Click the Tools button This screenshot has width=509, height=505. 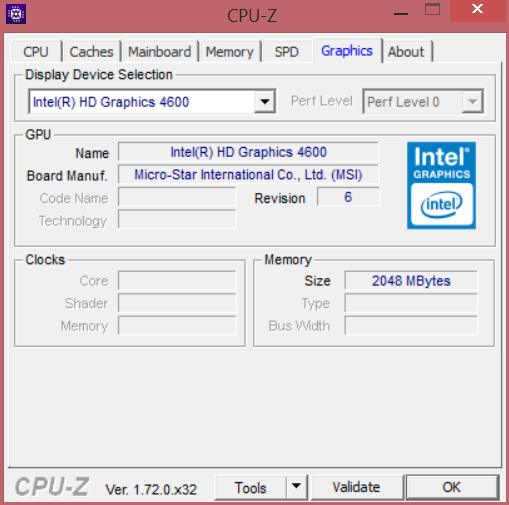point(250,488)
